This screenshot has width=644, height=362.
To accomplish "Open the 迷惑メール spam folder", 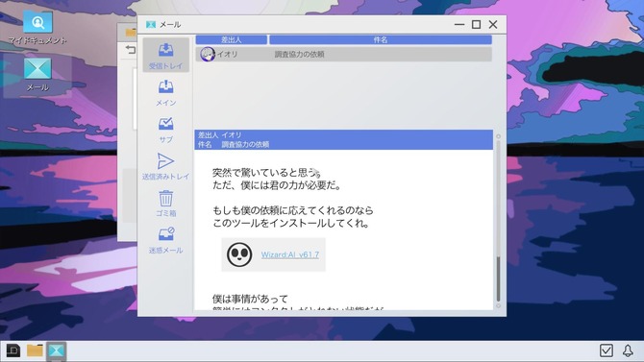I will (166, 240).
